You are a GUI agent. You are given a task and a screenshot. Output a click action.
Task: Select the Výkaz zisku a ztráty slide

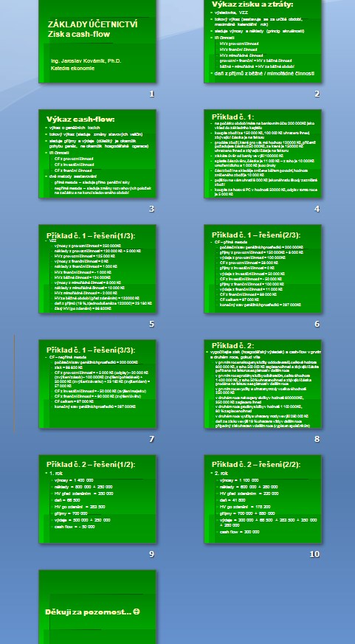(x=263, y=41)
